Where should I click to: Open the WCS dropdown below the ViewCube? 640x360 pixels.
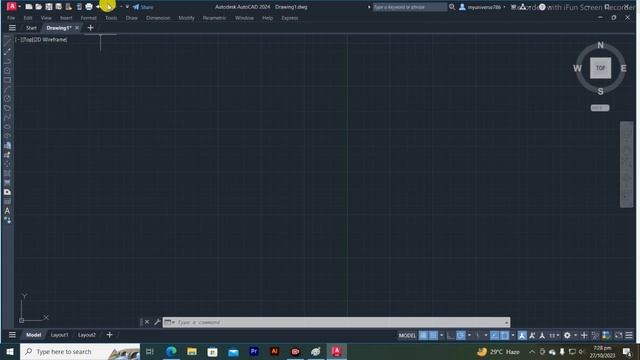(x=600, y=108)
